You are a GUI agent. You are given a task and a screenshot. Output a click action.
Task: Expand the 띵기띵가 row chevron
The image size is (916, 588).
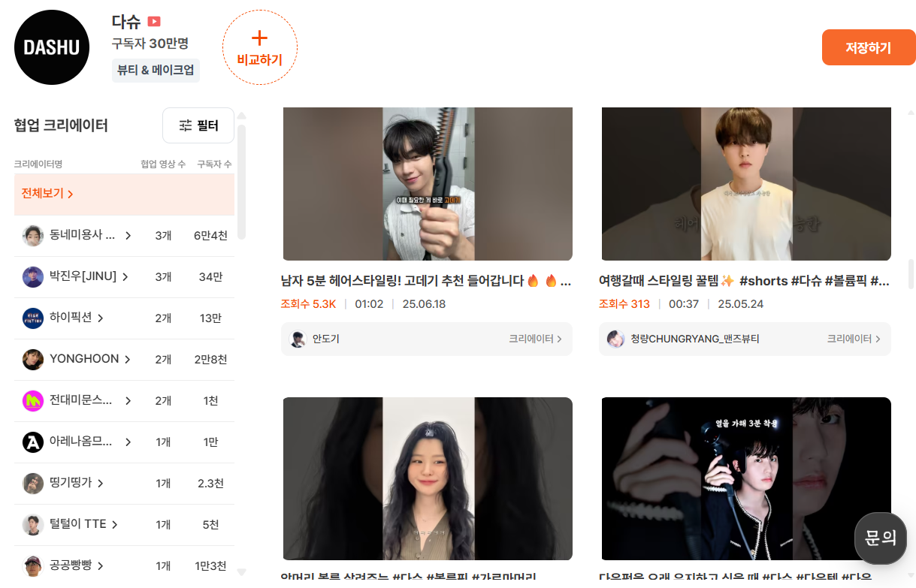(x=100, y=484)
